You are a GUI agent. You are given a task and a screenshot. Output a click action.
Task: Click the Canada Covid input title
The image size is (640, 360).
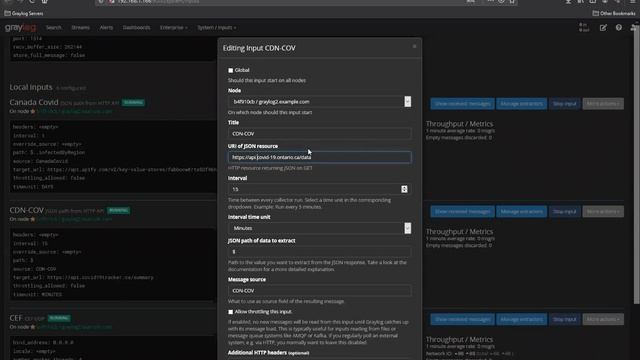34,102
